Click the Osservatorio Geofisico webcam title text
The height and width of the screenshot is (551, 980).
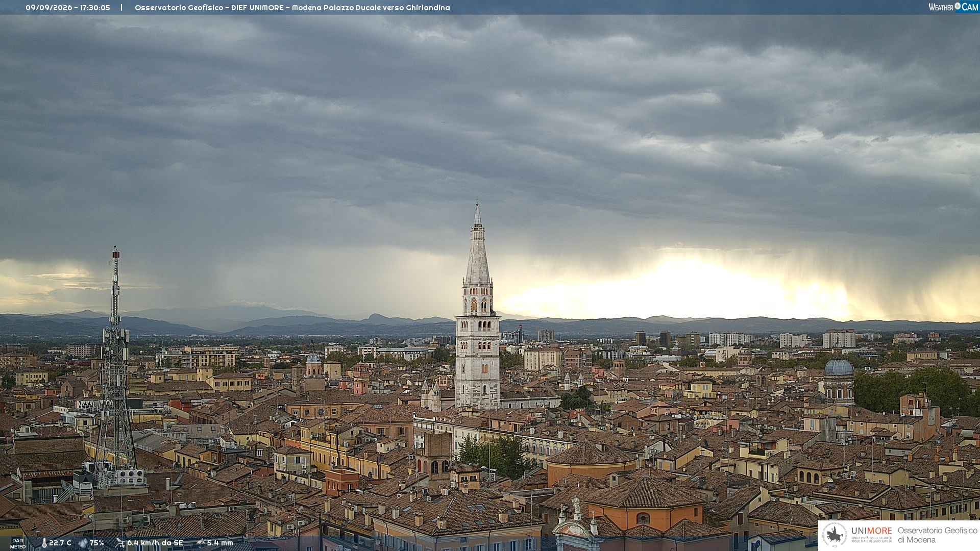pyautogui.click(x=292, y=8)
